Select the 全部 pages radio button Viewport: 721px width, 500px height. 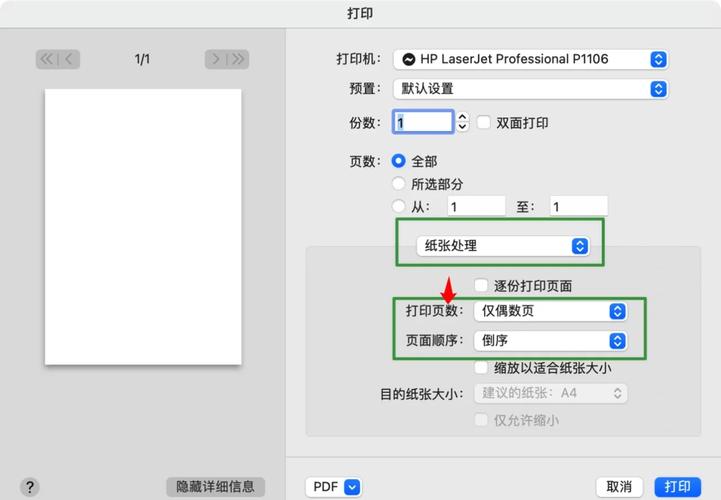[x=399, y=161]
